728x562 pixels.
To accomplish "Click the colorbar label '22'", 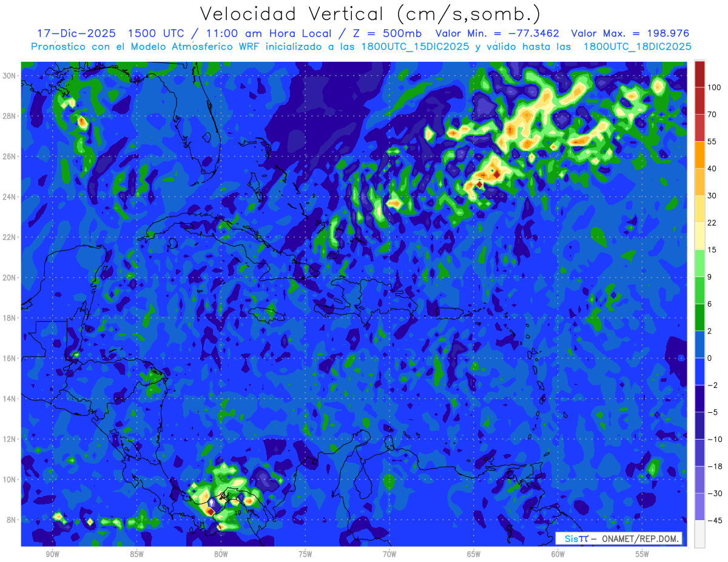I will tap(712, 222).
